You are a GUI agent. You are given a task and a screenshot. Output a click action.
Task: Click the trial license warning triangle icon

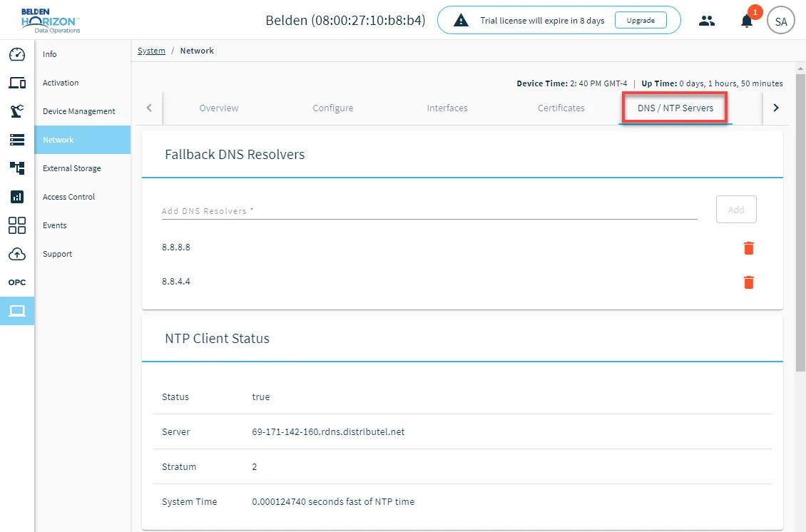coord(461,21)
